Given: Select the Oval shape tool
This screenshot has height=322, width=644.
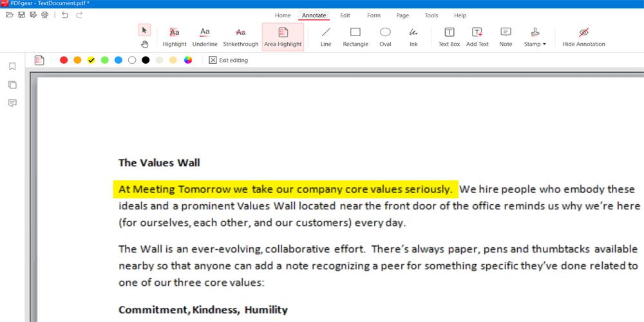Looking at the screenshot, I should click(x=385, y=37).
